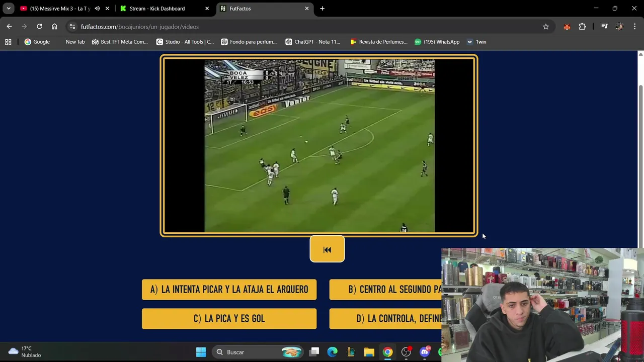Go back to previous page
Image resolution: width=644 pixels, height=362 pixels.
[x=9, y=27]
